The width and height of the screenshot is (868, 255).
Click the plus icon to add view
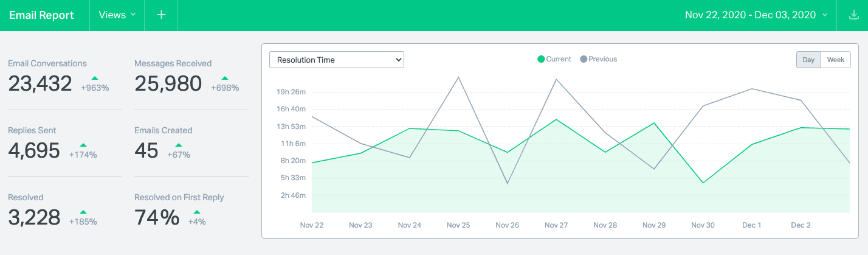(x=161, y=15)
